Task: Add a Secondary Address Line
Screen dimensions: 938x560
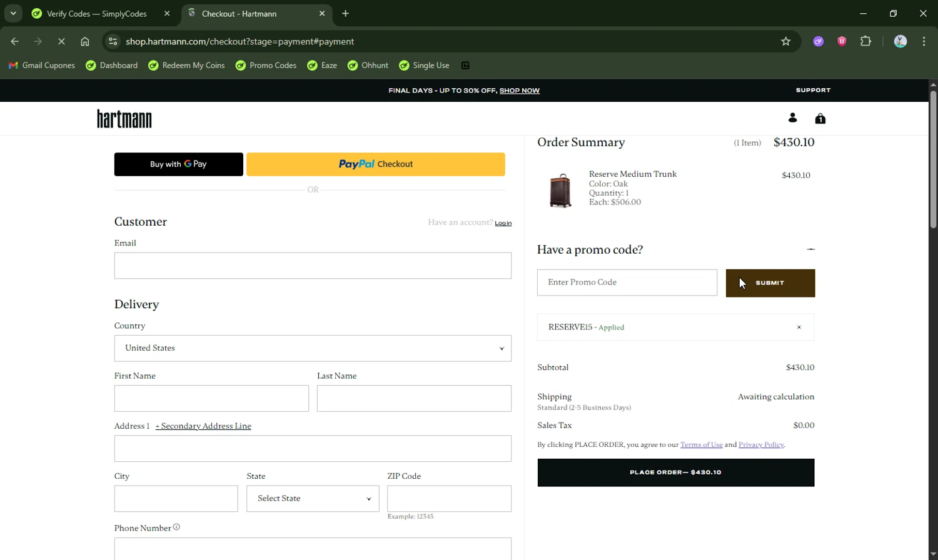Action: pyautogui.click(x=203, y=426)
